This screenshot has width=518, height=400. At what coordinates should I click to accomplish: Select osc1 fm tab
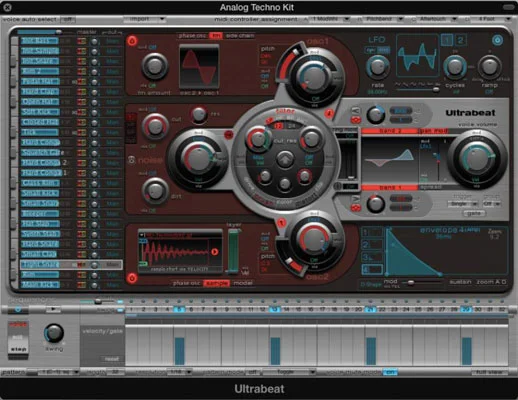216,36
